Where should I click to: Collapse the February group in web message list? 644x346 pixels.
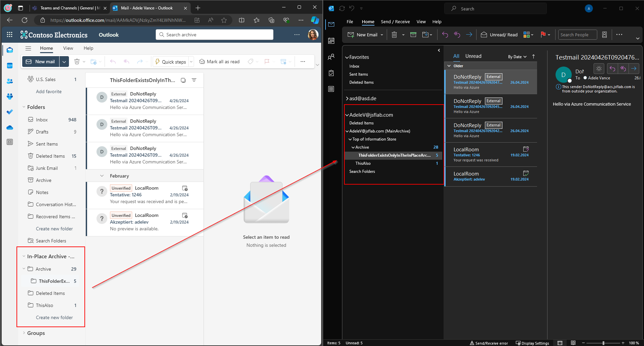pos(102,176)
